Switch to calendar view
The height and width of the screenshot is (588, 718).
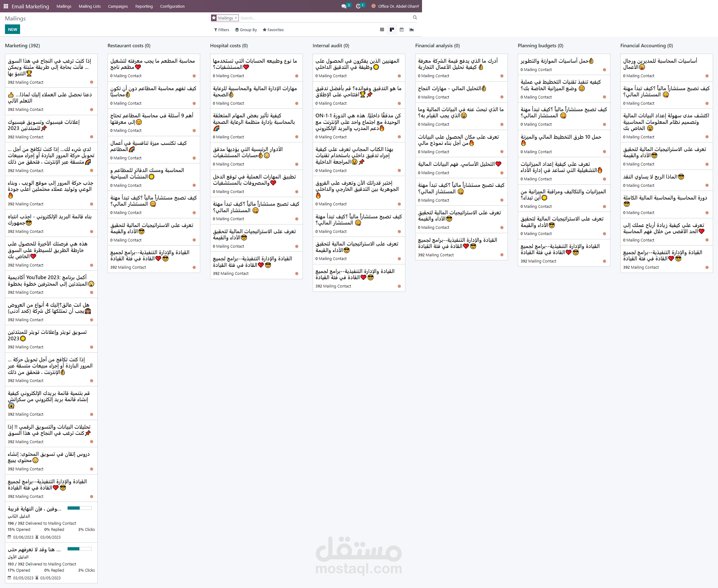click(402, 30)
